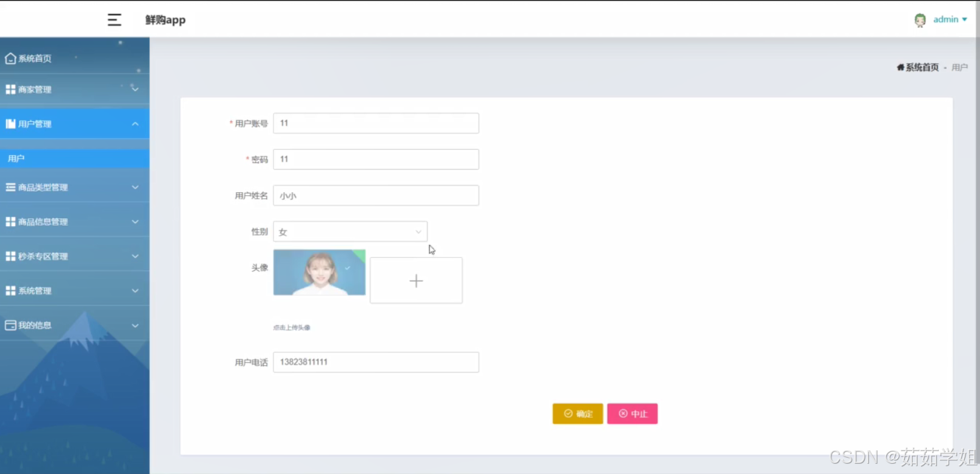Screen dimensions: 980x474
Task: Click the 商家管理 grid icon
Action: click(x=10, y=89)
